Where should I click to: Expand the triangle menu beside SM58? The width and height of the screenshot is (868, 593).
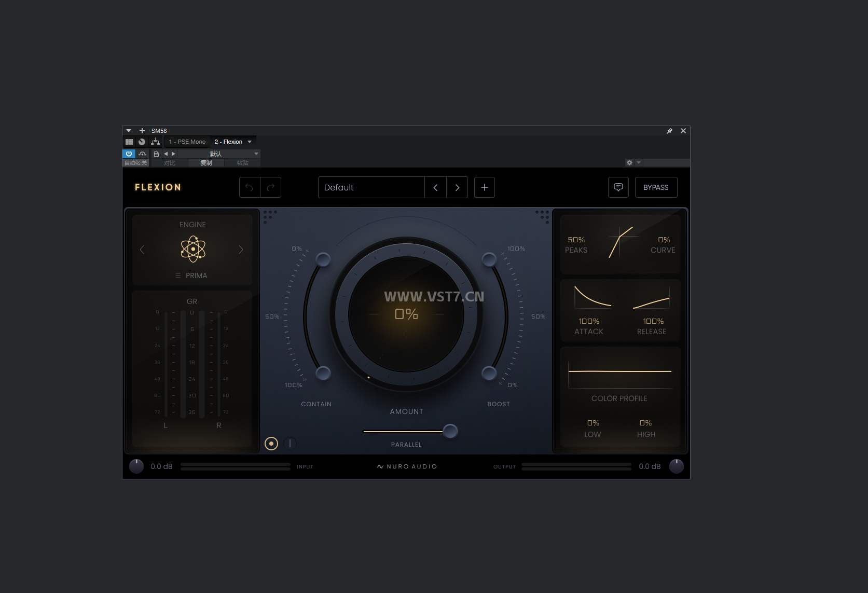click(129, 131)
